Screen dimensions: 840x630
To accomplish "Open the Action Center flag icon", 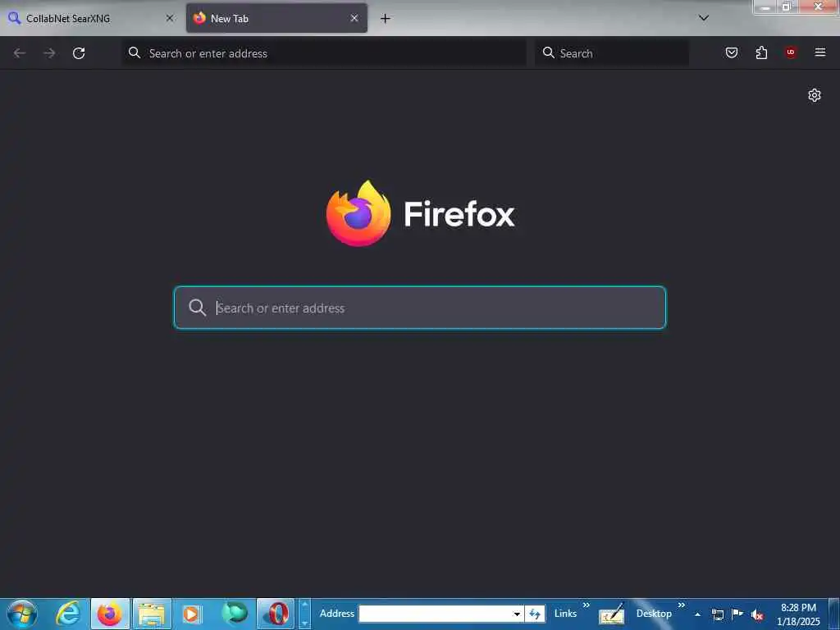I will pos(737,614).
